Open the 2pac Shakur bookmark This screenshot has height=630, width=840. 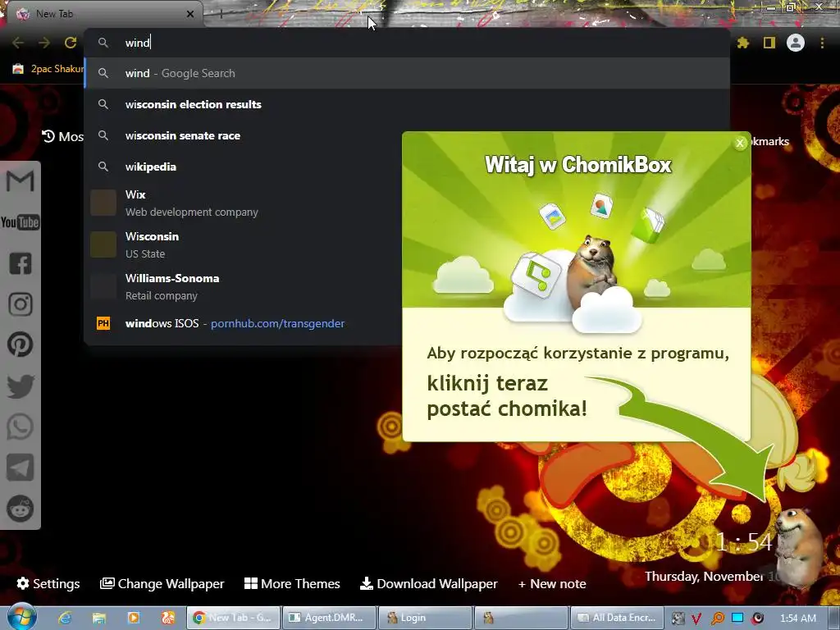(x=48, y=69)
